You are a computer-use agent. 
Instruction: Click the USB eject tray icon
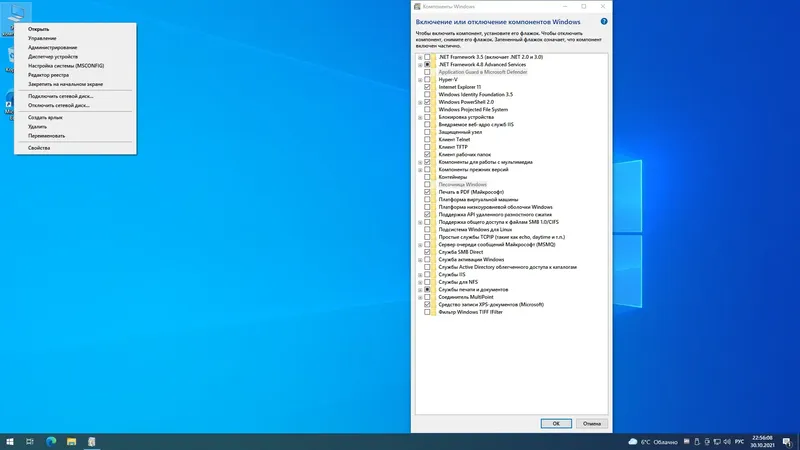pyautogui.click(x=697, y=442)
